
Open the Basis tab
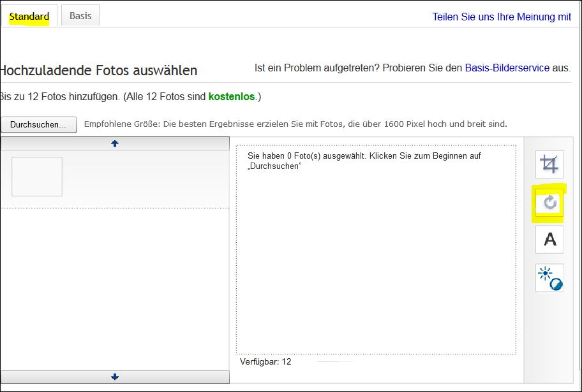(x=80, y=15)
